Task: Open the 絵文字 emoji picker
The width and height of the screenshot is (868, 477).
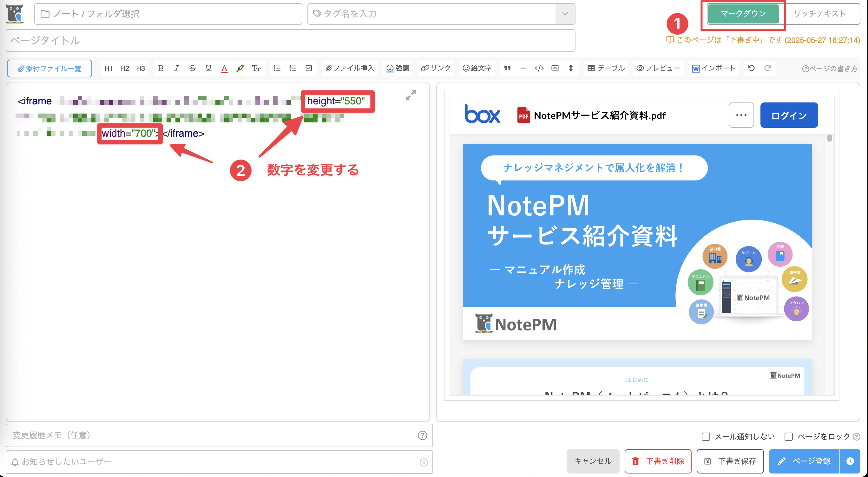Action: click(x=477, y=69)
